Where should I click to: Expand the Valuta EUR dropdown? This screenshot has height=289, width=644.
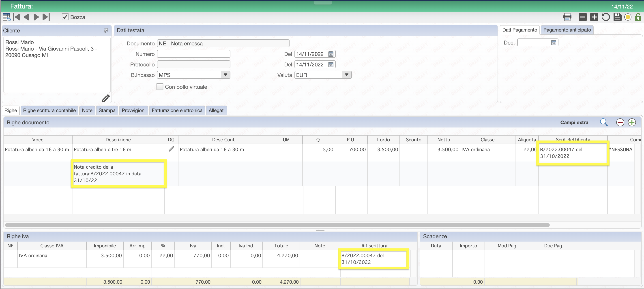coord(346,75)
